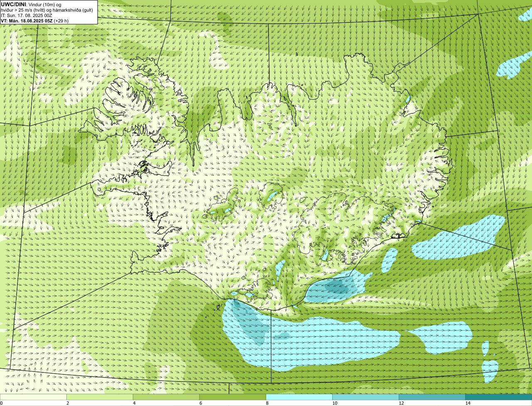Click the "0" tick label under the color bar

coord(1,403)
